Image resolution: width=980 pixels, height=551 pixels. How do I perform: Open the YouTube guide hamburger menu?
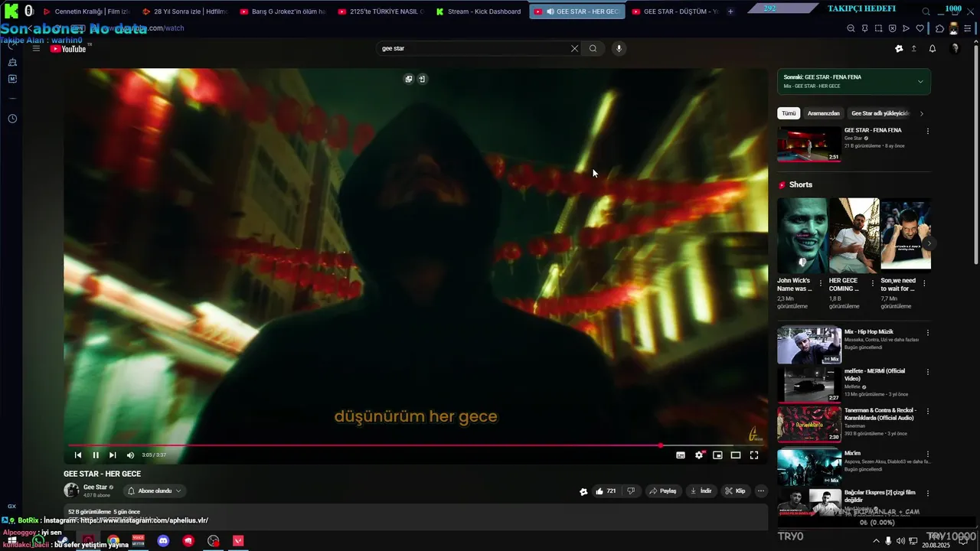coord(36,48)
